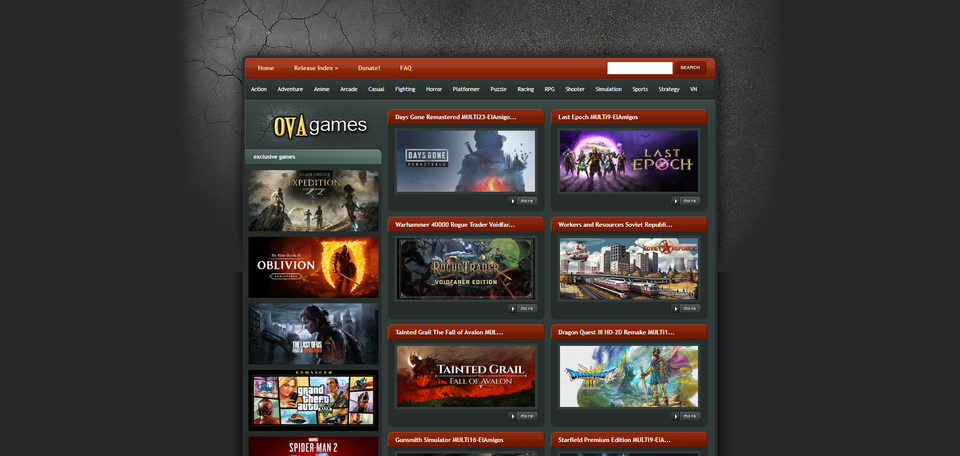The height and width of the screenshot is (456, 960).
Task: Click arrow icon beside Days Gone 'more'
Action: (x=513, y=201)
